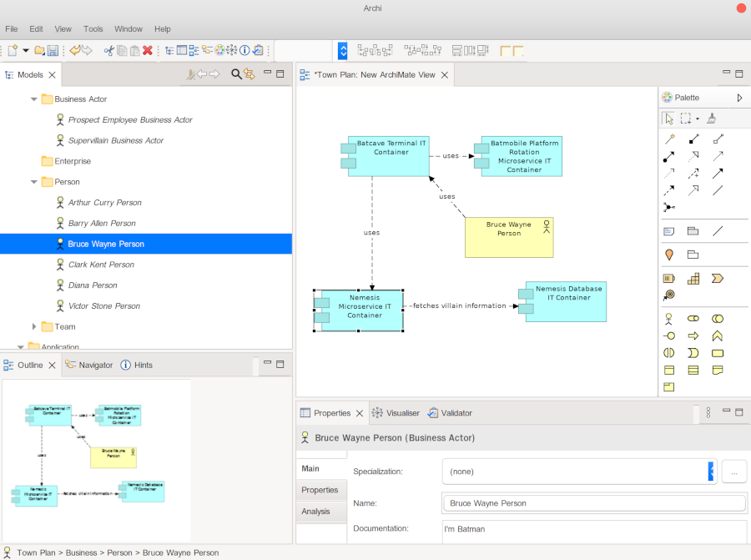Open the Analysis properties section
This screenshot has height=560, width=751.
pyautogui.click(x=321, y=512)
